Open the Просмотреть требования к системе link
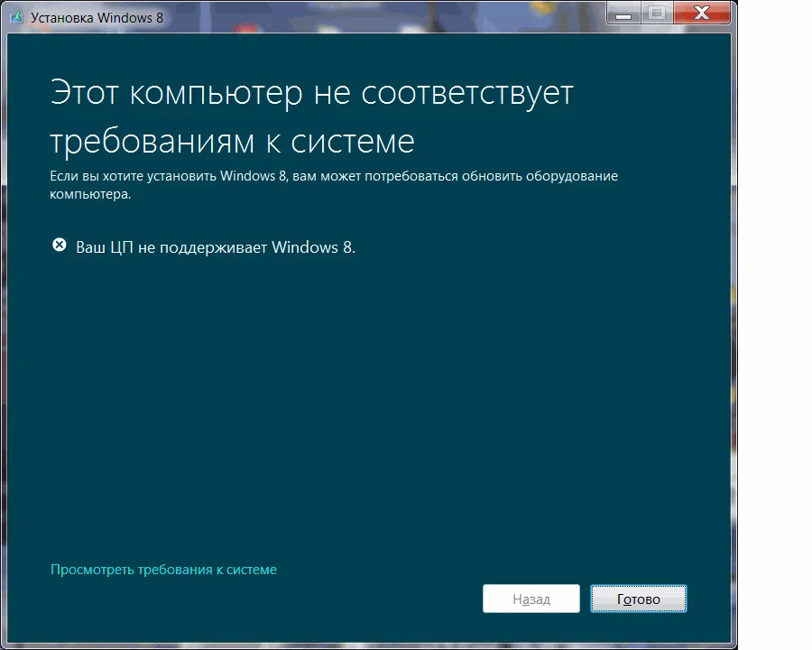Image resolution: width=812 pixels, height=650 pixels. pyautogui.click(x=163, y=570)
